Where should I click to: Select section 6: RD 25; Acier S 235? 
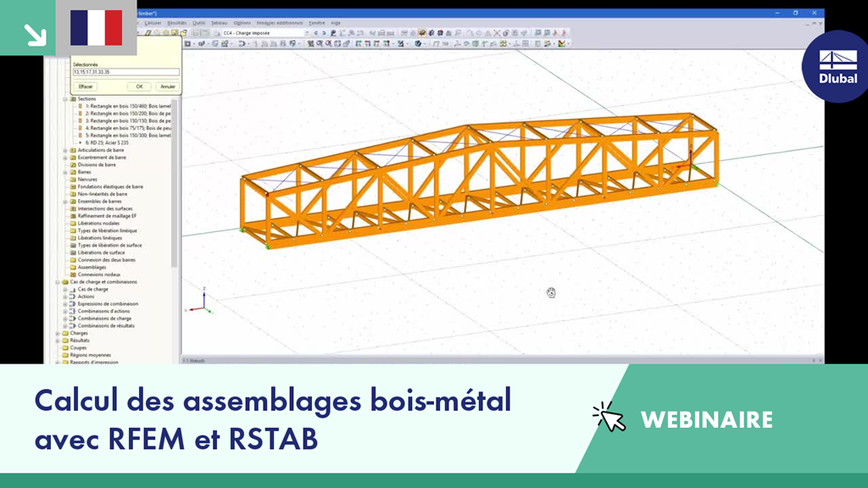click(x=107, y=142)
